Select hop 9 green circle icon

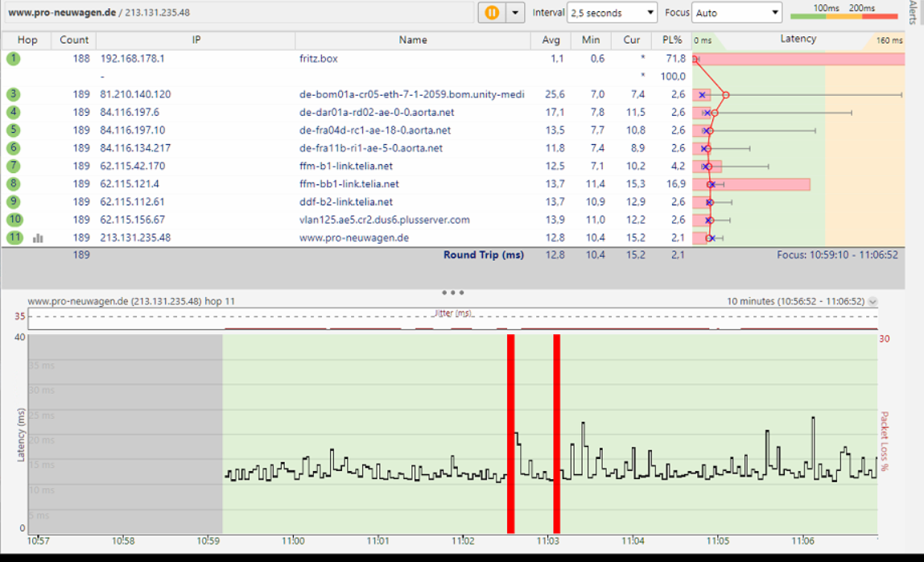(13, 201)
